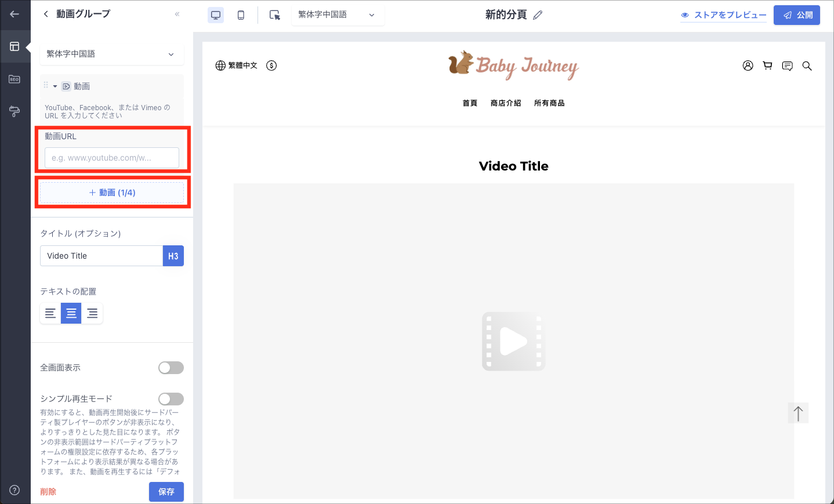This screenshot has height=504, width=834.
Task: Click the 新的分頁 page title text
Action: click(506, 15)
